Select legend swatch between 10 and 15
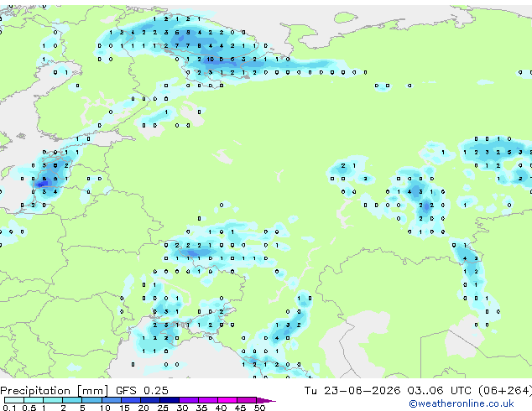 coord(112,400)
